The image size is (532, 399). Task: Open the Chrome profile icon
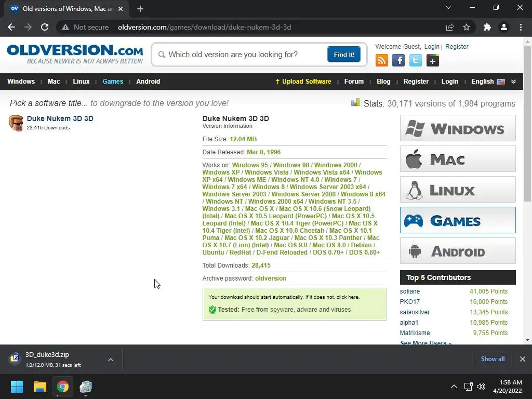pos(504,27)
